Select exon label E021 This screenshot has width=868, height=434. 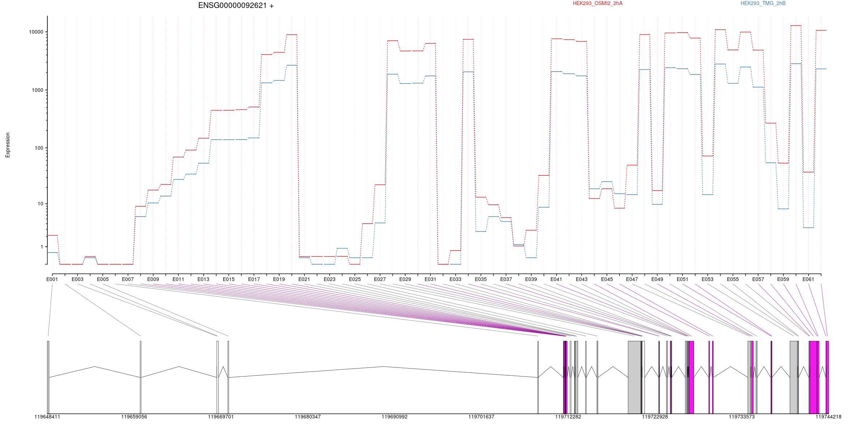point(304,280)
